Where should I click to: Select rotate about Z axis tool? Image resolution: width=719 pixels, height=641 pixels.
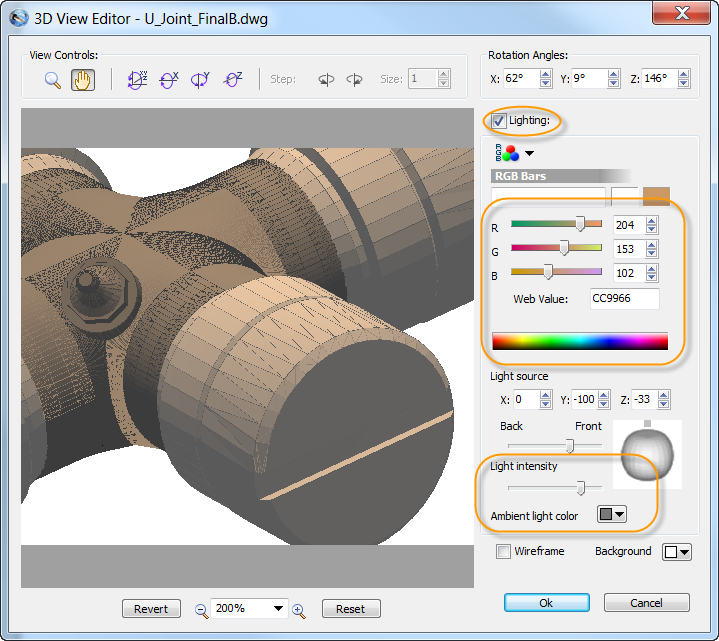(232, 80)
